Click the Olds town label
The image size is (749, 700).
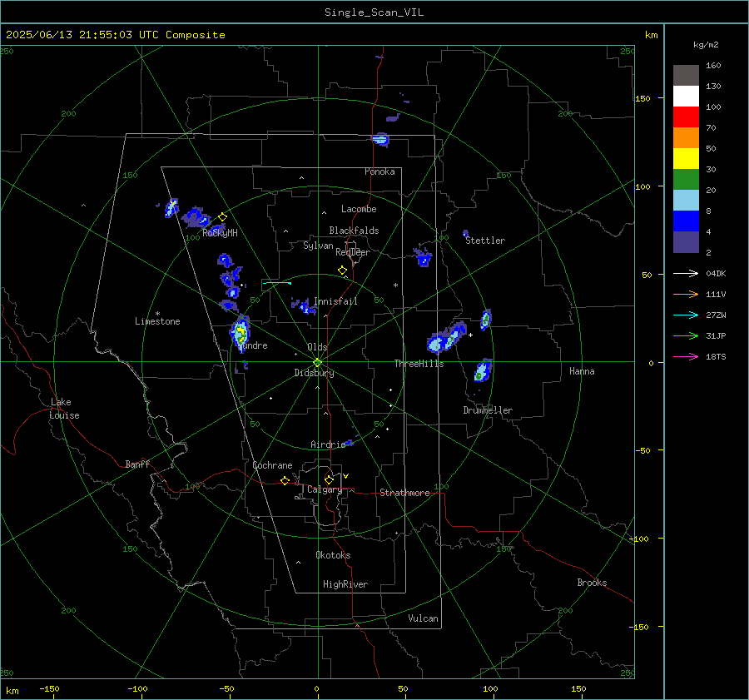[x=317, y=347]
